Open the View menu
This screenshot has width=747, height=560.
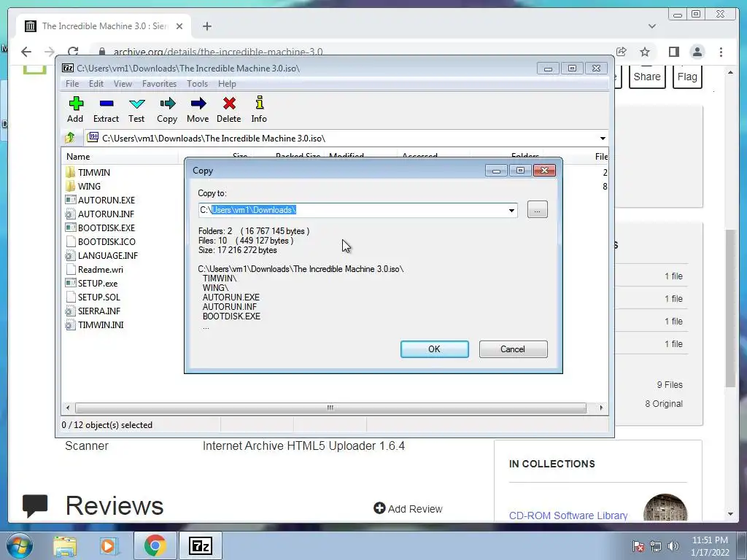click(x=123, y=84)
